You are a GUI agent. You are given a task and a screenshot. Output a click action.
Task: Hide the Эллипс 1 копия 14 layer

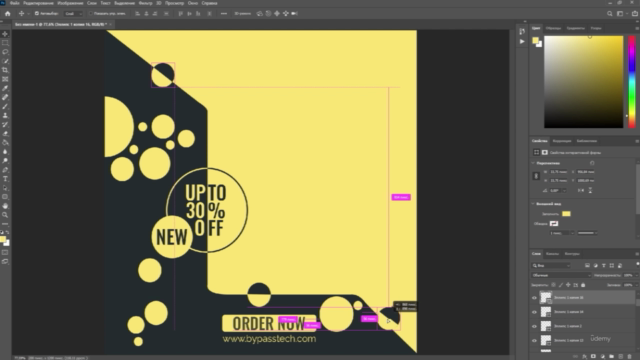pyautogui.click(x=534, y=312)
